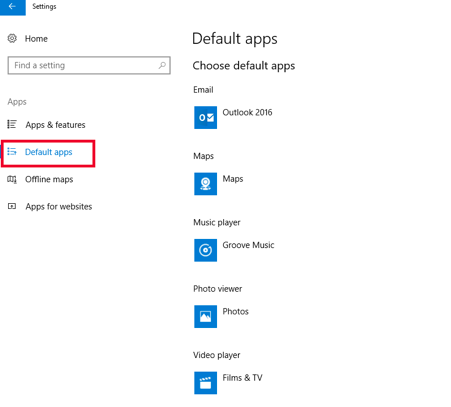Click the Groove Music icon
The height and width of the screenshot is (407, 451).
pyautogui.click(x=205, y=250)
